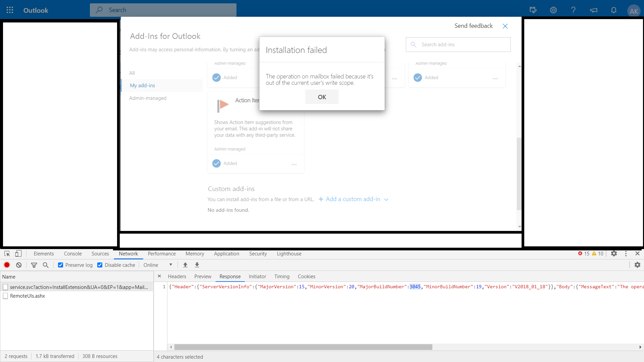Switch to the Console panel
644x362 pixels.
click(x=72, y=253)
